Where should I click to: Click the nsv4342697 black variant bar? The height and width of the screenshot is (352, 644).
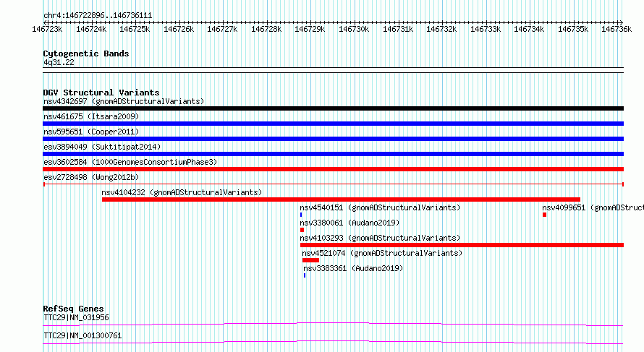pyautogui.click(x=333, y=108)
